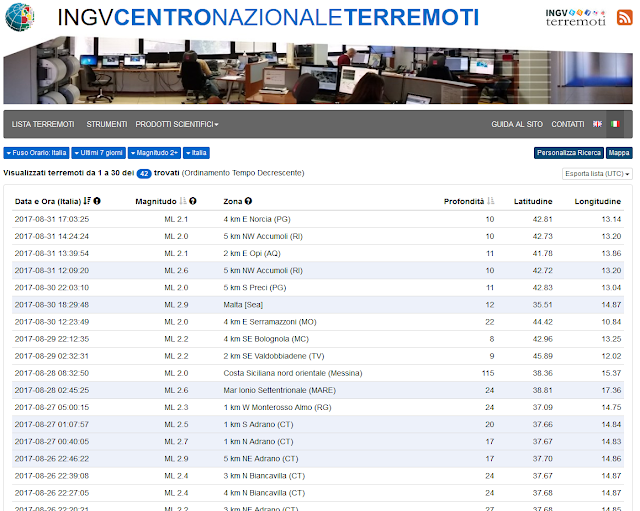This screenshot has height=511, width=640.
Task: Switch language with the UK flag
Action: (x=597, y=124)
